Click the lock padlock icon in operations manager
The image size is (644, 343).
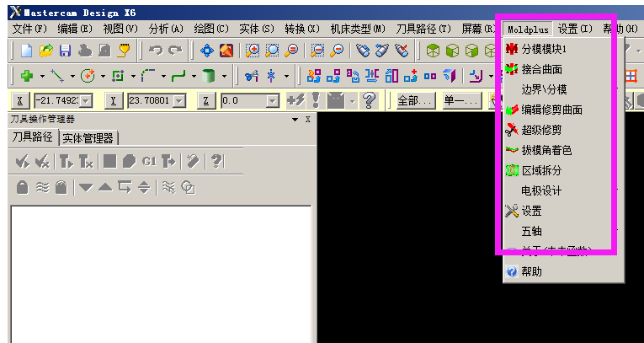tap(23, 187)
